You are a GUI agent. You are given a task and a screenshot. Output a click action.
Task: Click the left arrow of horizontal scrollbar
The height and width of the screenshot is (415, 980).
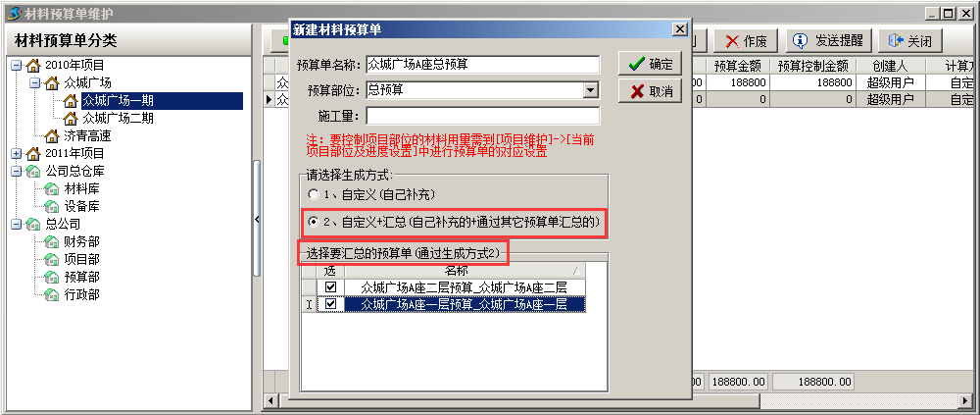click(x=269, y=399)
